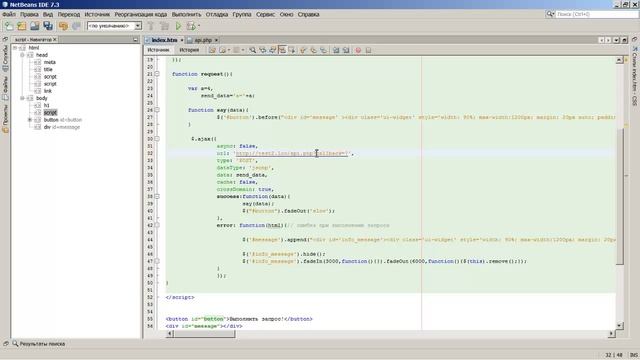The height and width of the screenshot is (360, 640).
Task: Click the New File toolbar icon
Action: click(9, 26)
